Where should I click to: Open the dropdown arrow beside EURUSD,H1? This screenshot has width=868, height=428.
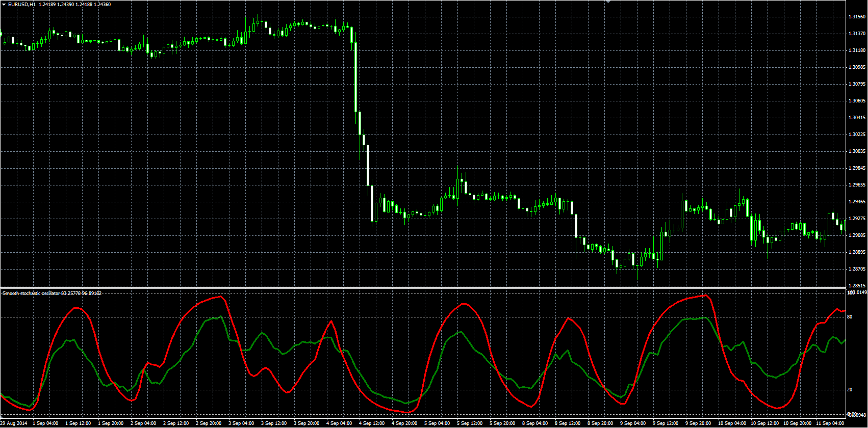4,4
